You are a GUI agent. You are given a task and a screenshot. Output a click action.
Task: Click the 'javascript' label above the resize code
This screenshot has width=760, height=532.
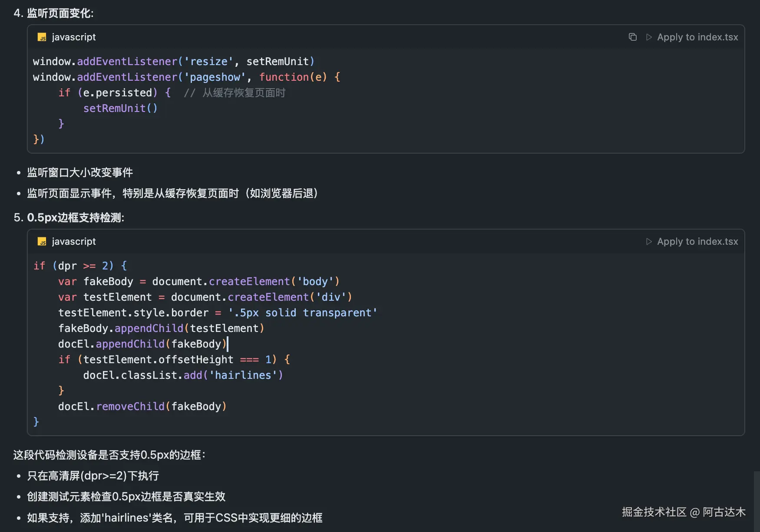point(74,37)
